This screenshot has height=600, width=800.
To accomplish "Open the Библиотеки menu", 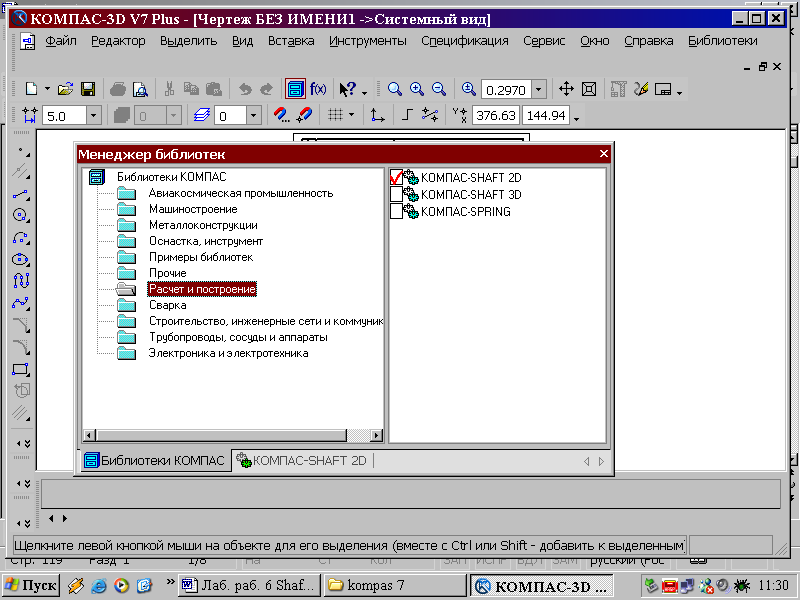I will 722,41.
